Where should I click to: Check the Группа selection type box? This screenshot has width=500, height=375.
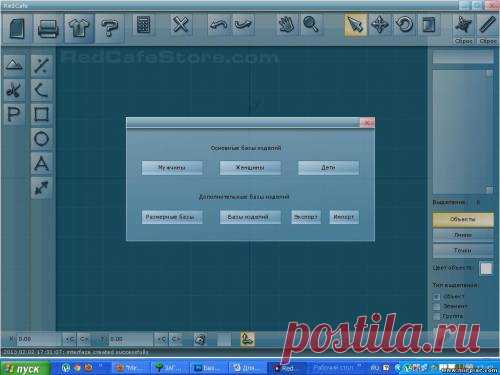[436, 316]
